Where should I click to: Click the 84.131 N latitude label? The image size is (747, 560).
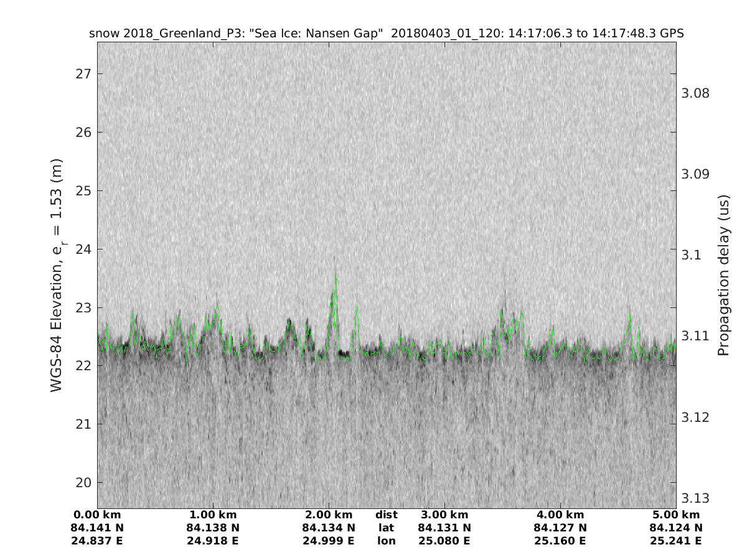(444, 528)
